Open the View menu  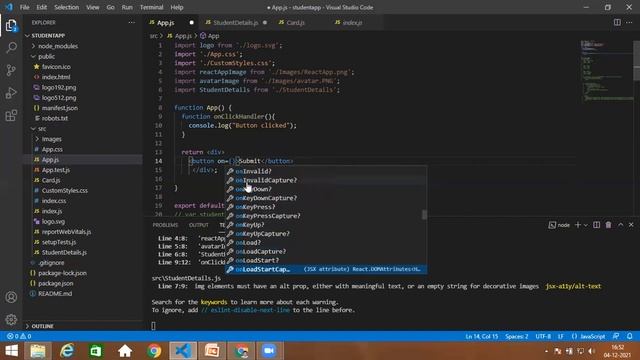[93, 7]
